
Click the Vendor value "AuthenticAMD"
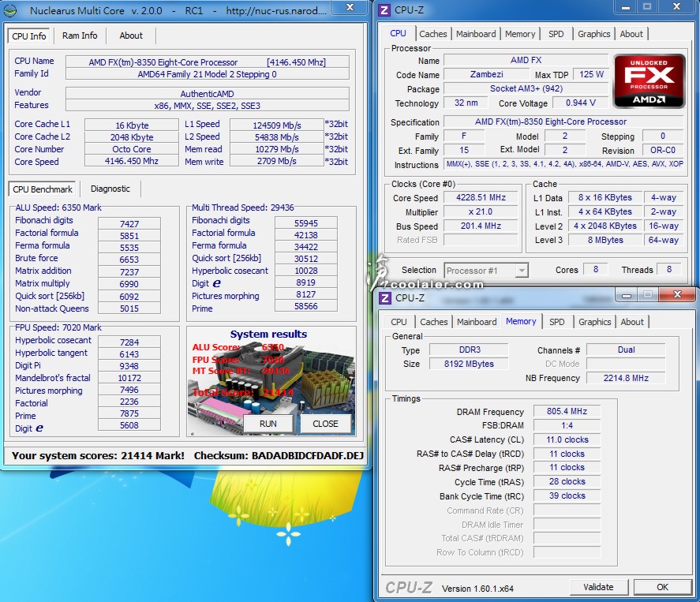[x=207, y=94]
